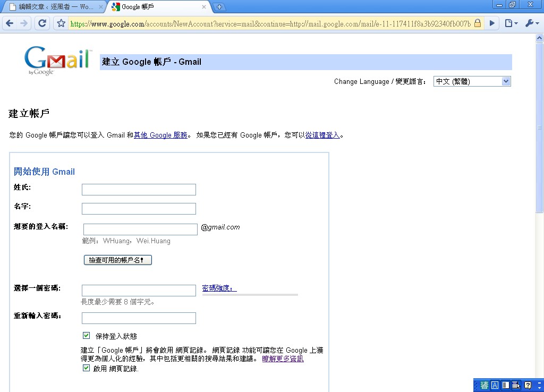Click the SSL padlock icon in address bar
Screen dimensions: 544x392
coord(478,23)
